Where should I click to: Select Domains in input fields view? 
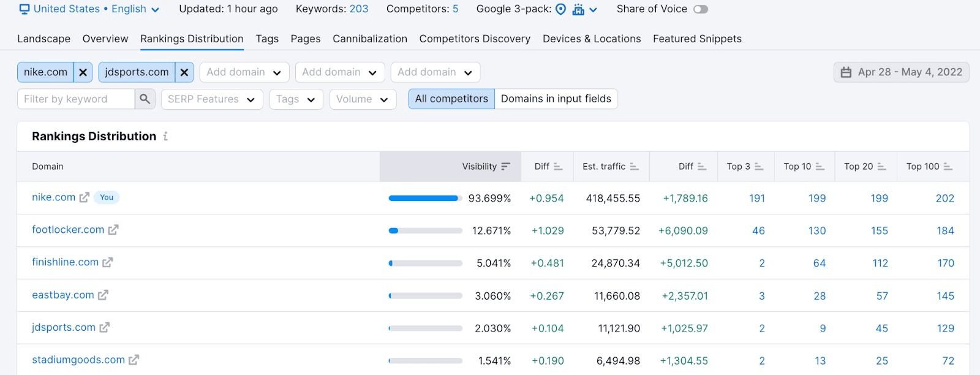pyautogui.click(x=556, y=99)
